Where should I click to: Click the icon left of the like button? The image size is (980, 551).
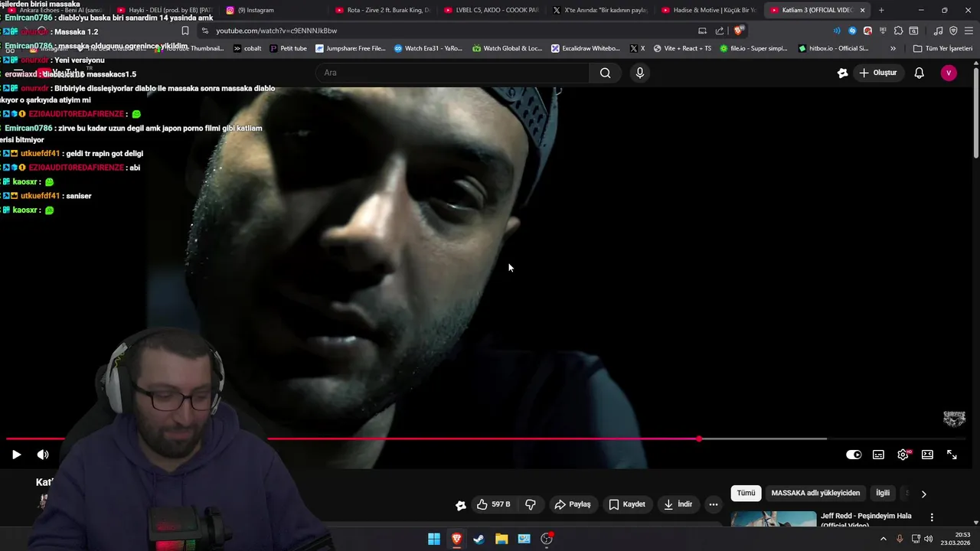tap(461, 504)
